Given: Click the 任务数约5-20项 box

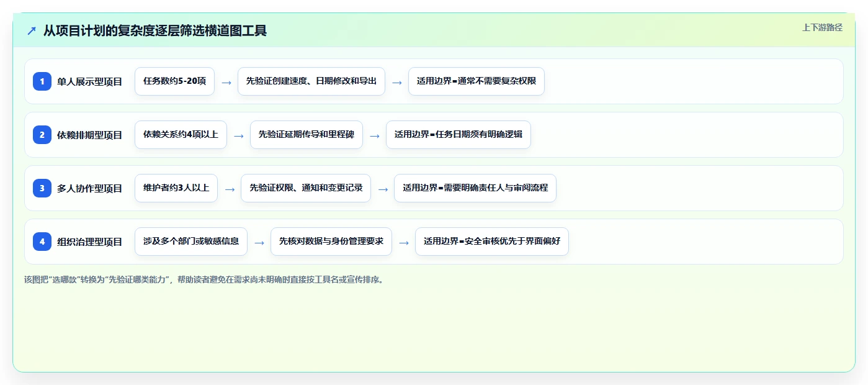Looking at the screenshot, I should [x=174, y=81].
